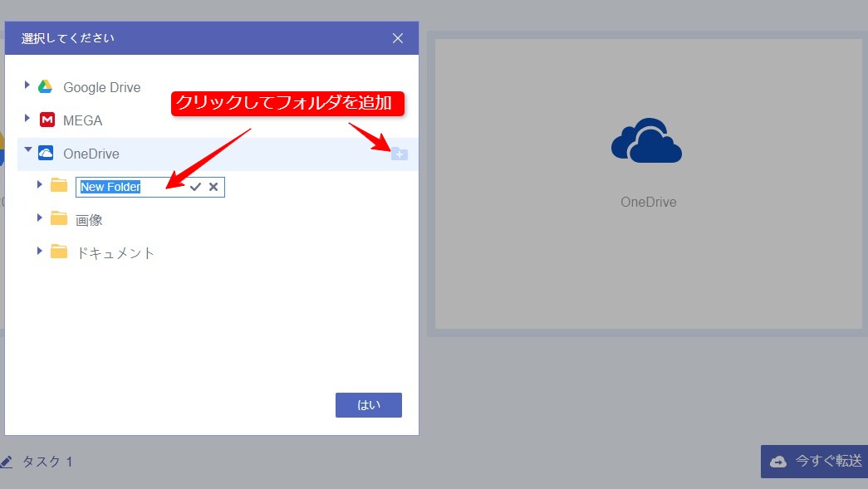Click the large OneDrive cloud logo

[x=646, y=140]
